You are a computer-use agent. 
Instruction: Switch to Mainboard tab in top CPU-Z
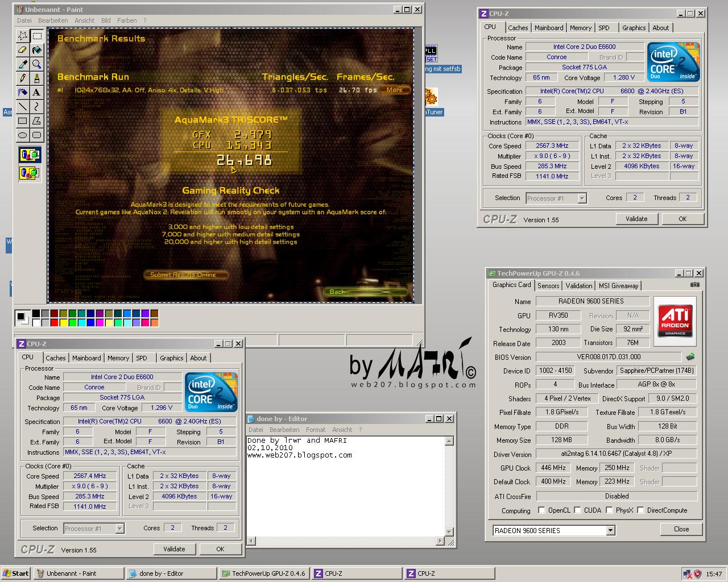click(x=549, y=28)
